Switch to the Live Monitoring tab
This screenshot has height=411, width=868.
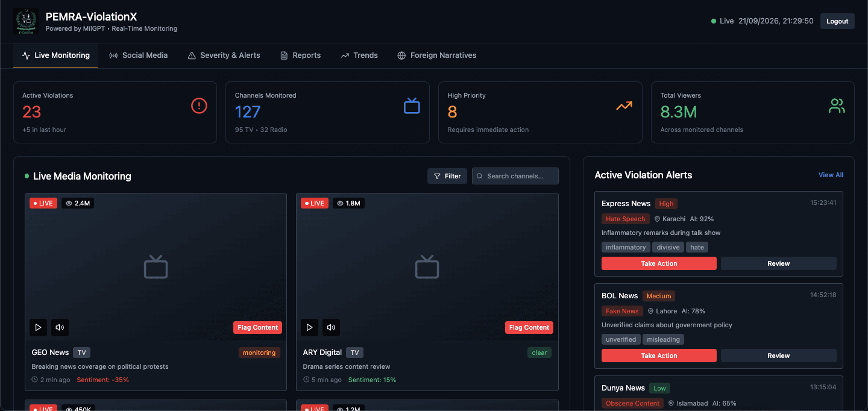pyautogui.click(x=55, y=55)
